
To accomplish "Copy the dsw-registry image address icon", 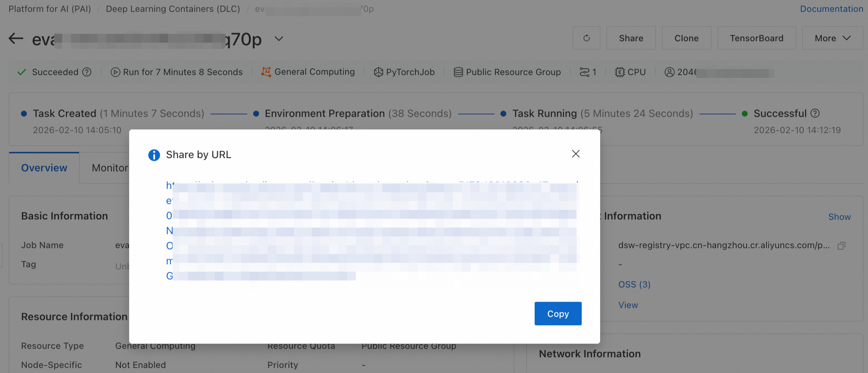I will (x=842, y=245).
